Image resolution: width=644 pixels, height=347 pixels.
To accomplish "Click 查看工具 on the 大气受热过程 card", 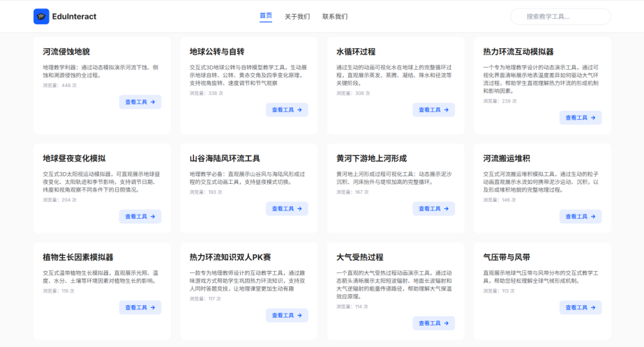I will point(434,323).
